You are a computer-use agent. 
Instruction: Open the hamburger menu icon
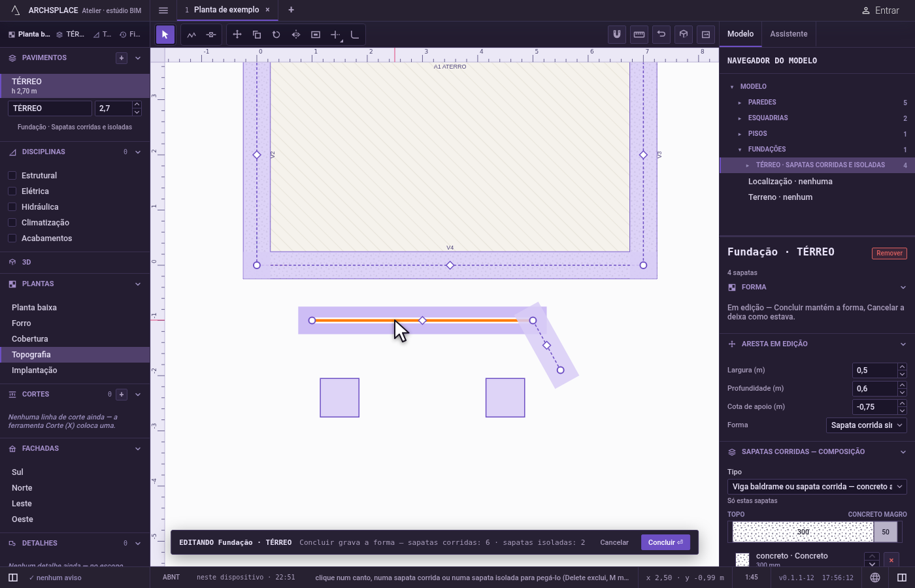(x=163, y=10)
